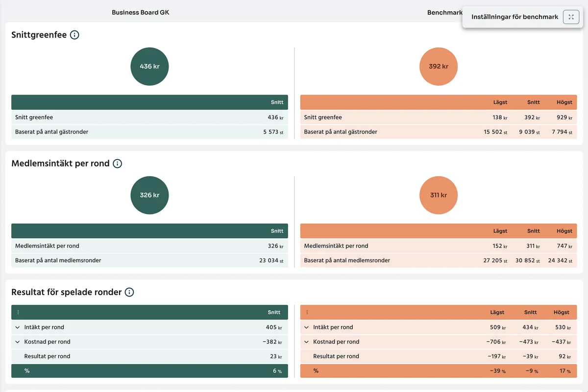Click Snitt header in green Snittgreenfee table

[x=277, y=102]
